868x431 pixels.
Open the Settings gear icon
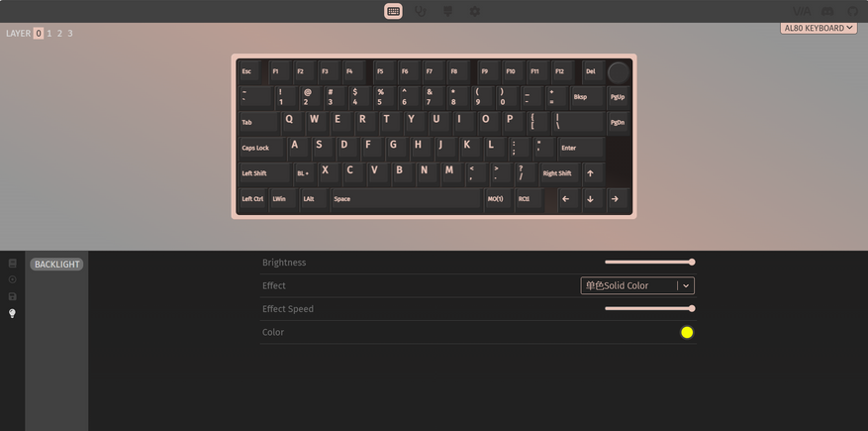click(x=475, y=11)
